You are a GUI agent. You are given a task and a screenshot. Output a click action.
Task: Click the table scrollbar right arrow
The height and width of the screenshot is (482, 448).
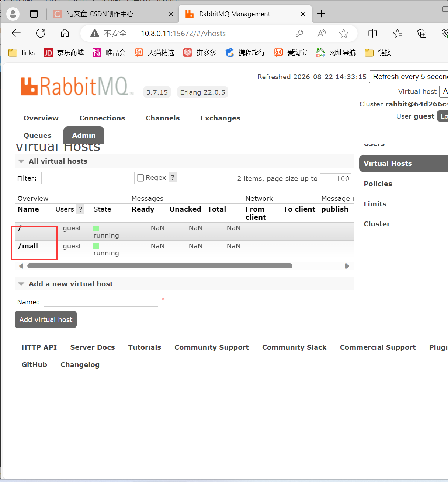(347, 266)
